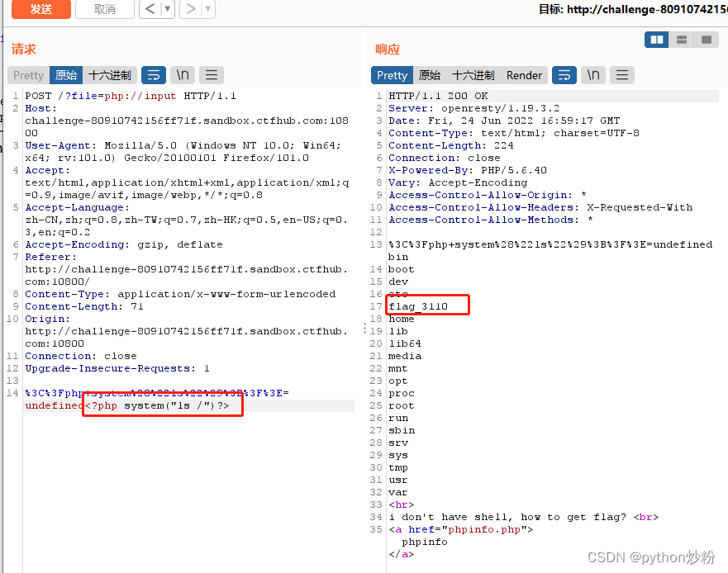Click the Accept-Encoding: gzip, deflate header
728x573 pixels.
point(124,244)
